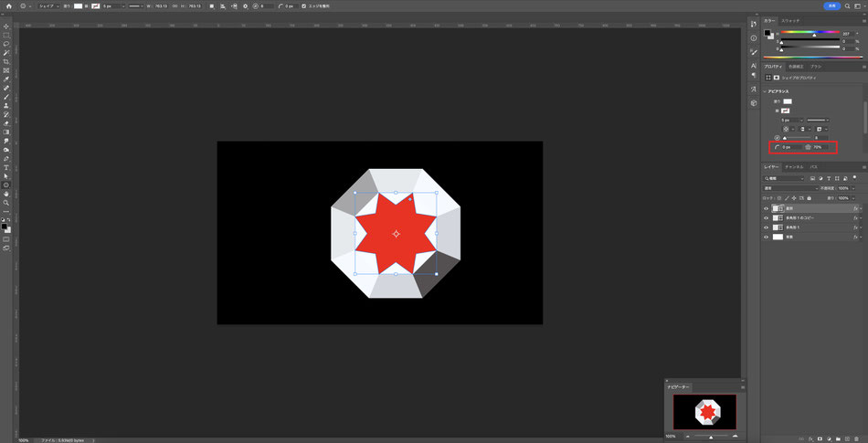Toggle lock all in Layers panel
The height and width of the screenshot is (443, 868).
point(809,198)
